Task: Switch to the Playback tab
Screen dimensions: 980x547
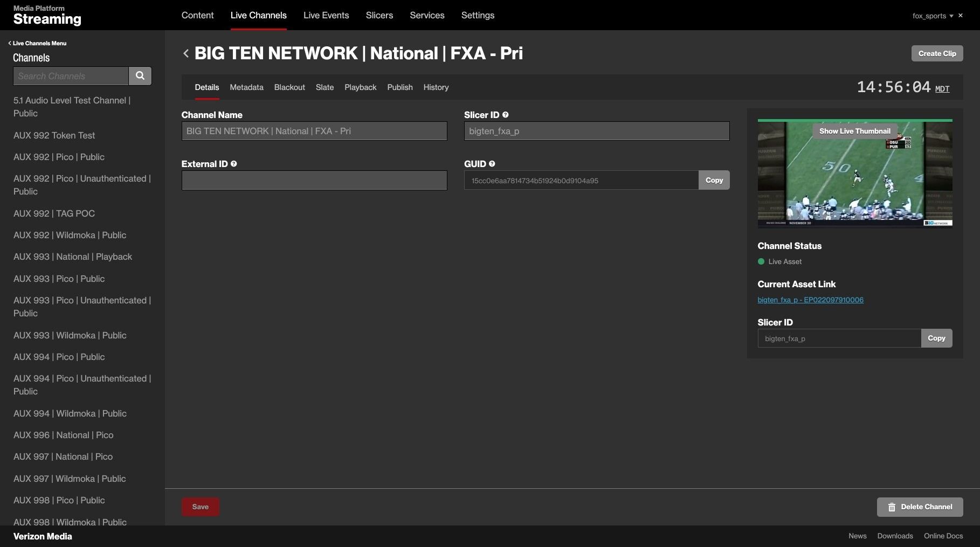Action: pos(361,87)
